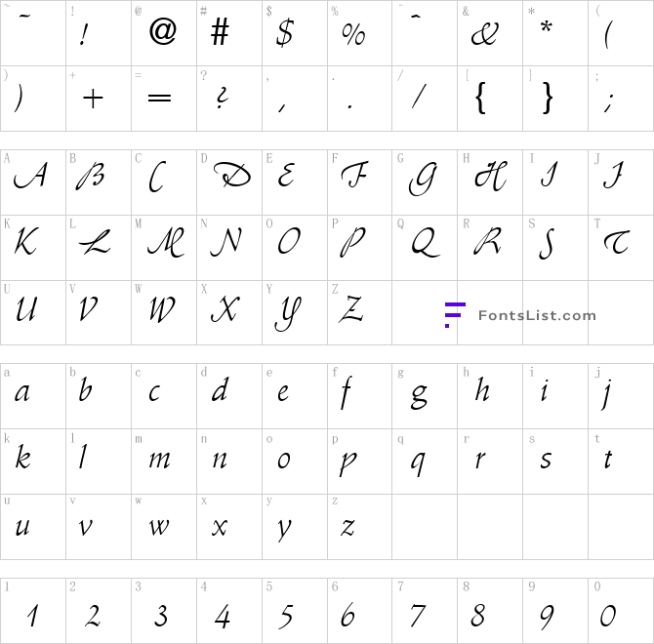Open the FontsList.com link text

[x=537, y=315]
